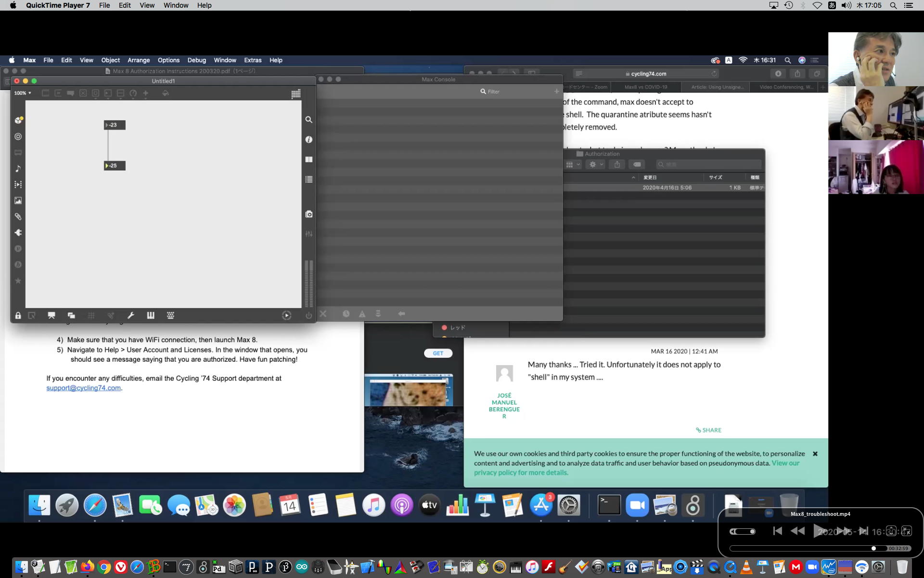Open the Max patcher calendar grid icon
This screenshot has width=924, height=578.
[296, 93]
